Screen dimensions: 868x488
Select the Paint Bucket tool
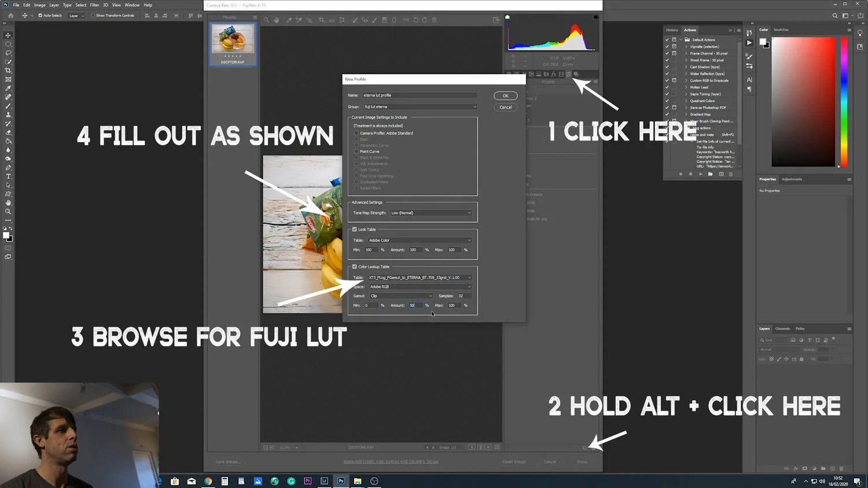tap(8, 141)
